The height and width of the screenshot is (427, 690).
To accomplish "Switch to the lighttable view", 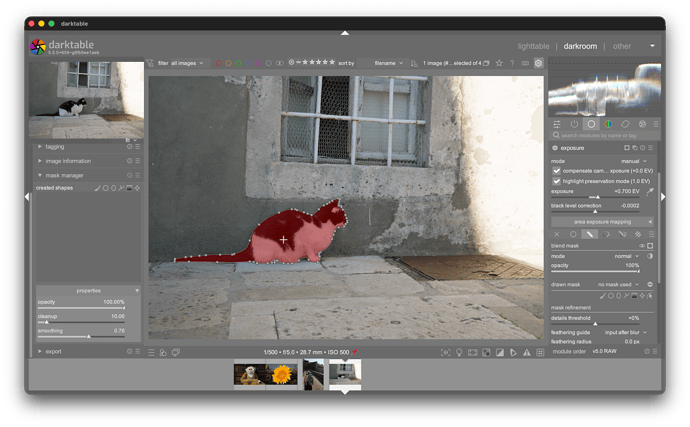I will click(x=533, y=46).
